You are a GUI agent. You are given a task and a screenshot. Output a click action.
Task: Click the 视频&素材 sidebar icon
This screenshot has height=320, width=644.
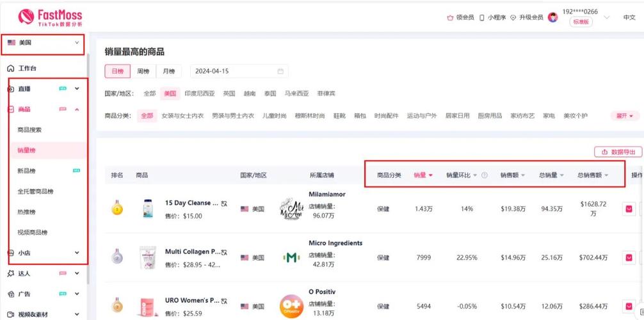(11, 315)
